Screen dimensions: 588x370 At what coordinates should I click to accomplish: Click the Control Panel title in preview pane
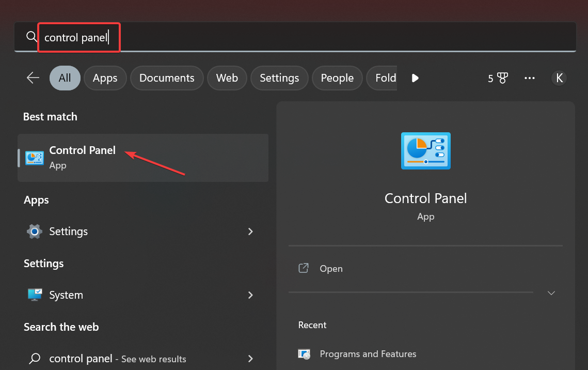(425, 198)
